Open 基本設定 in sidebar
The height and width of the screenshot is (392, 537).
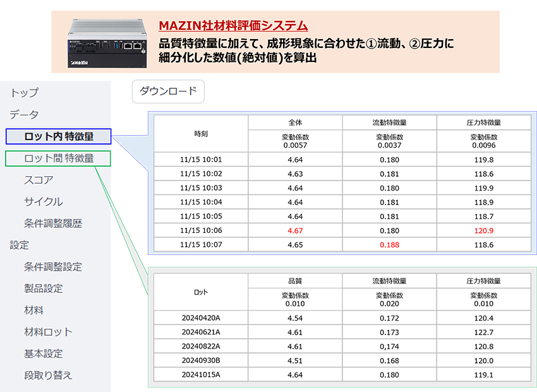coord(43,353)
